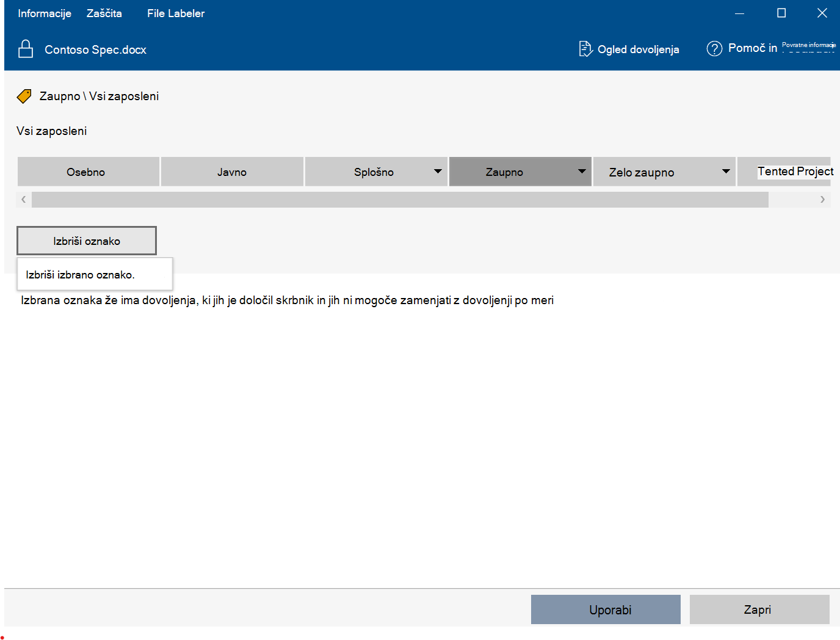Click the Zaupno \ Vsi zaposleni label path
840x640 pixels.
click(99, 96)
